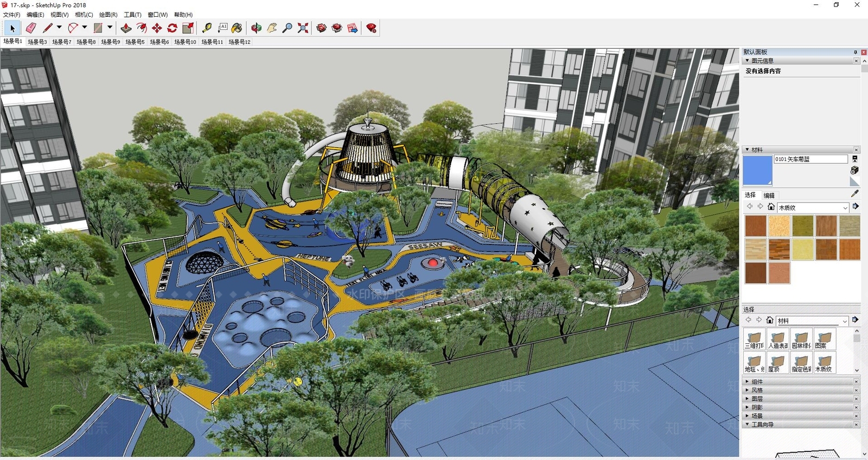Pick the eyedropper sample paint tool

click(855, 193)
